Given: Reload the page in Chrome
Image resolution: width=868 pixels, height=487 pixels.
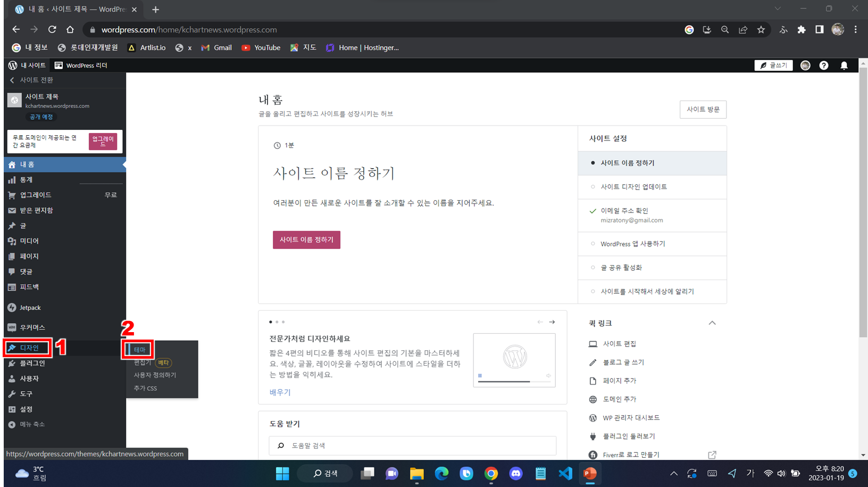Looking at the screenshot, I should click(52, 30).
